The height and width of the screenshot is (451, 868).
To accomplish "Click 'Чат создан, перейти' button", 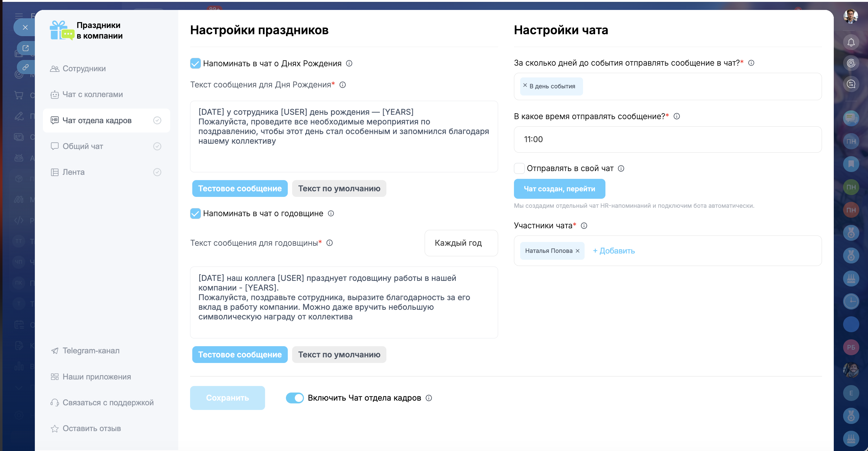I will [559, 188].
